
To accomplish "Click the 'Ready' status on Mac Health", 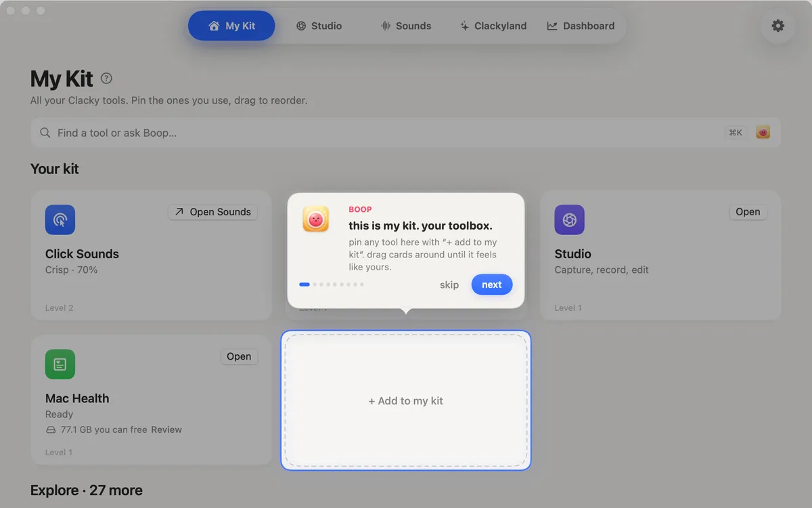I will 59,414.
